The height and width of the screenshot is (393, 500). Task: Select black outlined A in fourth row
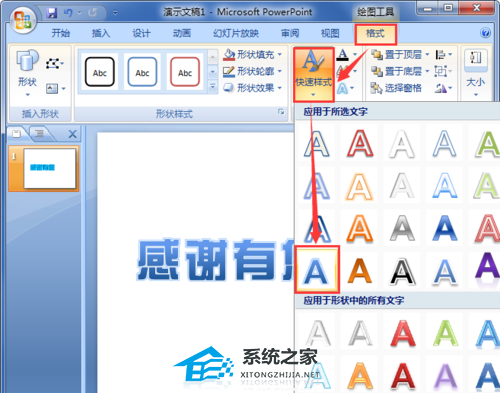[402, 271]
